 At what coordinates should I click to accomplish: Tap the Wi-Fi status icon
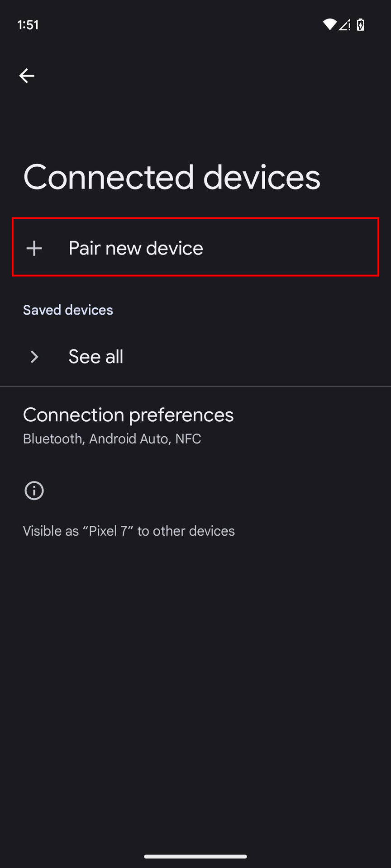click(x=329, y=25)
